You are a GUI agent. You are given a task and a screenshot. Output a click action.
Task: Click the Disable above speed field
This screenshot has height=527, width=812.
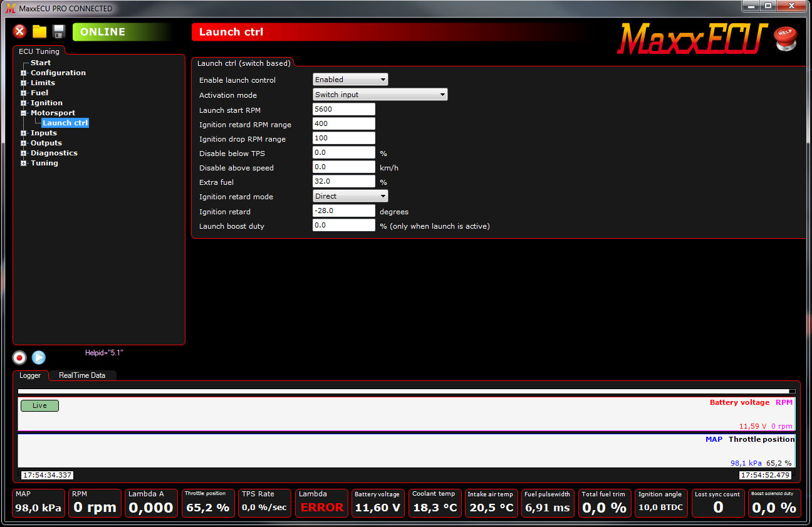coord(344,167)
